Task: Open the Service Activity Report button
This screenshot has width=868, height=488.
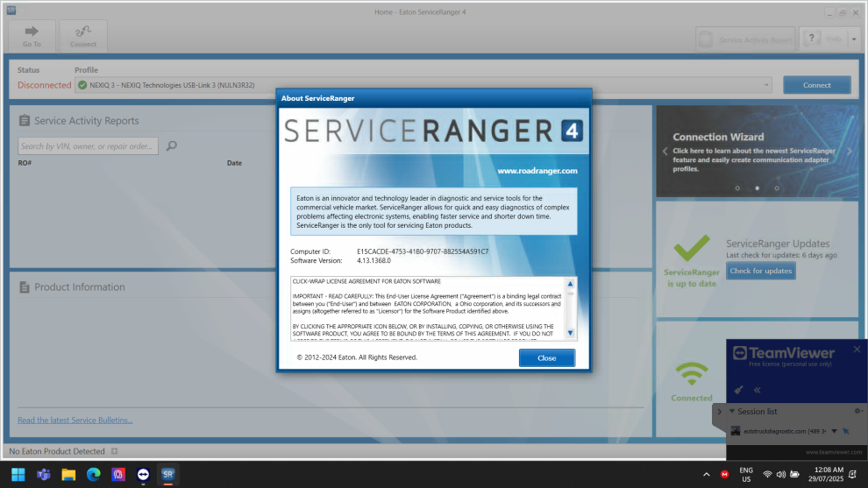Action: 745,39
